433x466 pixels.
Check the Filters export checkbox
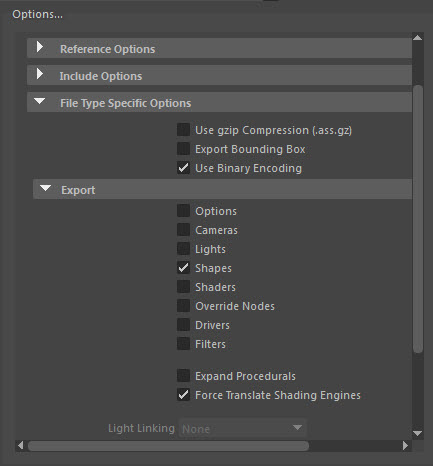pyautogui.click(x=183, y=344)
